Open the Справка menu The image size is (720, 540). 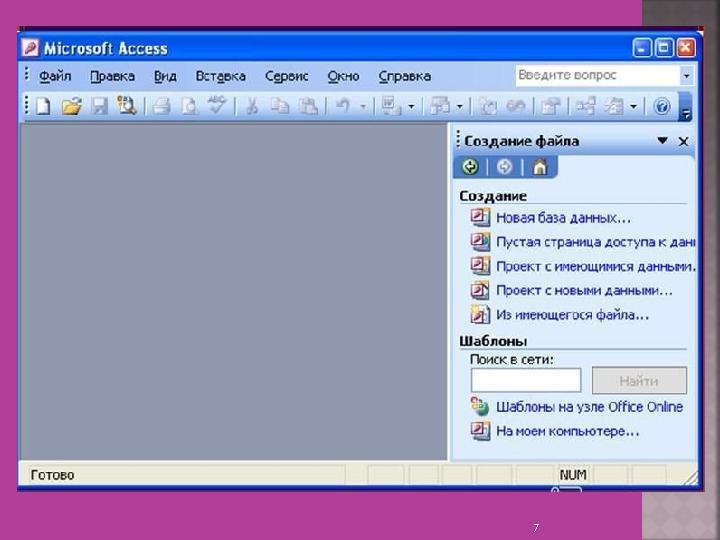[405, 76]
